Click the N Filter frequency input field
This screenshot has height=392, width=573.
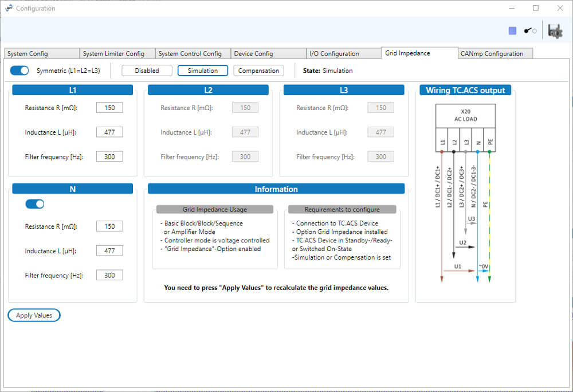pos(109,275)
